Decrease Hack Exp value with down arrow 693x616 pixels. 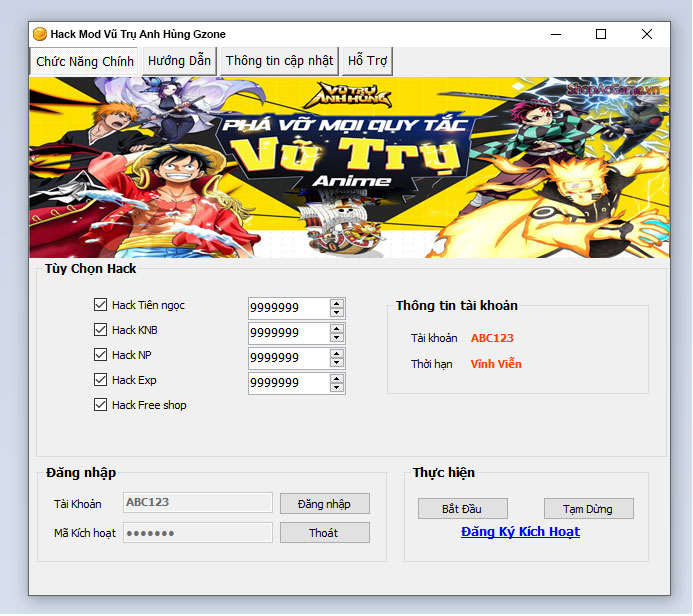coord(337,388)
